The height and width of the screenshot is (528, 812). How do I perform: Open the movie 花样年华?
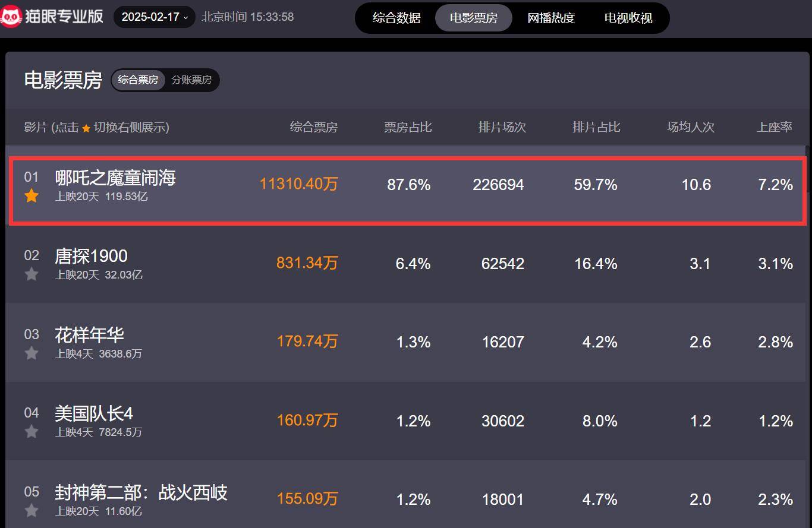click(x=90, y=335)
